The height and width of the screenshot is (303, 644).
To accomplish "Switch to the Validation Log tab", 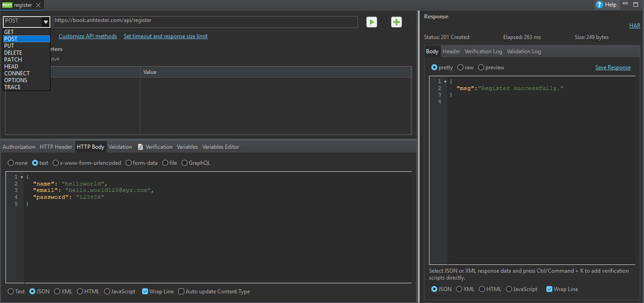I will 523,51.
